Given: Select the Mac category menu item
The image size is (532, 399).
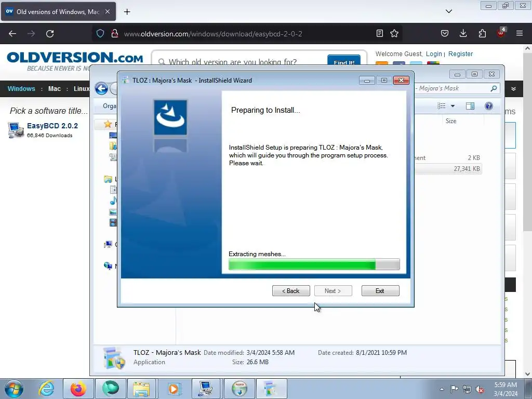Looking at the screenshot, I should [x=54, y=88].
